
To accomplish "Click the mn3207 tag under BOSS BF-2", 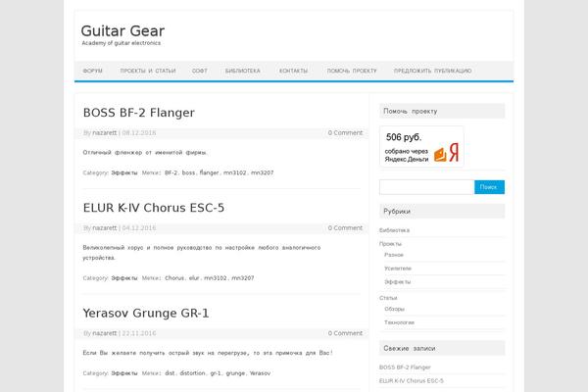I will [x=262, y=172].
